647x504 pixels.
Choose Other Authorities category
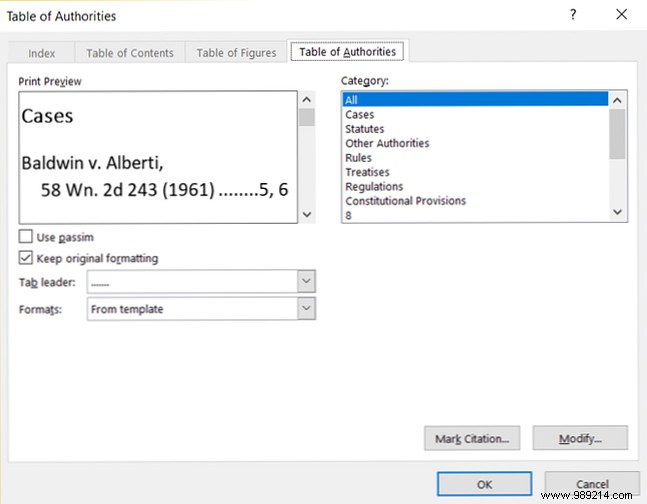475,143
